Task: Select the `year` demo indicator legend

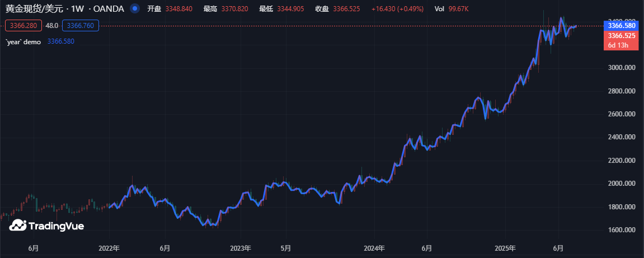Action: [x=23, y=41]
